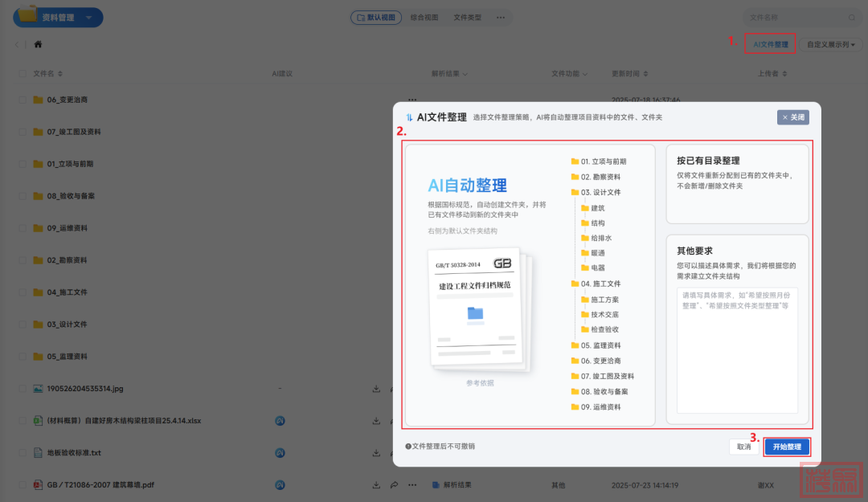
Task: Click the 开始整理 button
Action: tap(786, 447)
